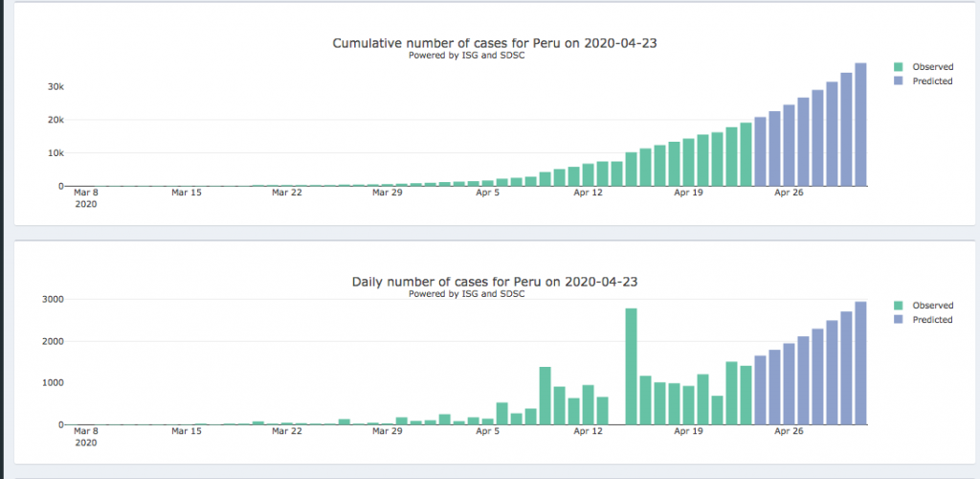Select the tallest green bar in daily chart
This screenshot has width=980, height=479.
coord(631,366)
